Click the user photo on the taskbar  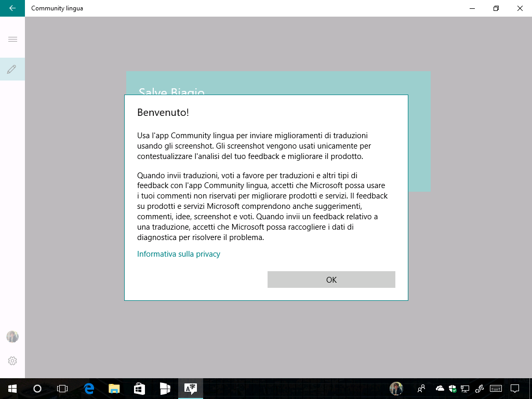pos(396,389)
